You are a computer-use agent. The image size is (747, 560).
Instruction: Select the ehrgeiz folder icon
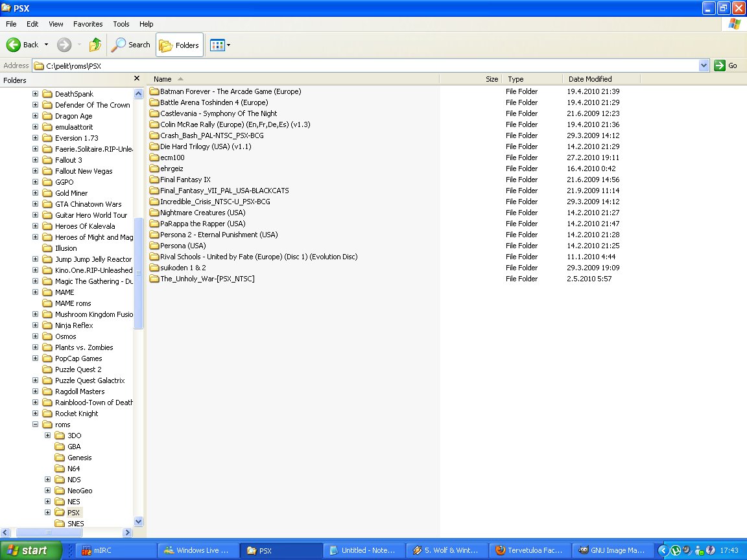pyautogui.click(x=154, y=169)
